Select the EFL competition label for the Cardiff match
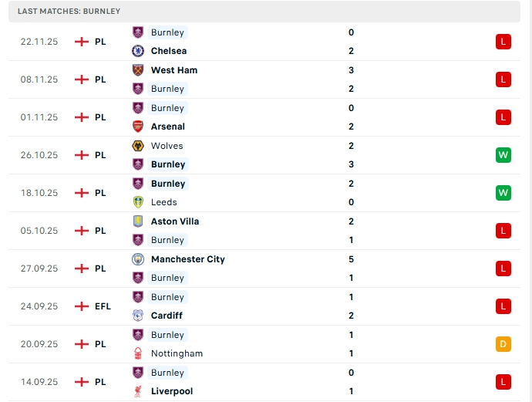This screenshot has height=402, width=532. point(103,306)
